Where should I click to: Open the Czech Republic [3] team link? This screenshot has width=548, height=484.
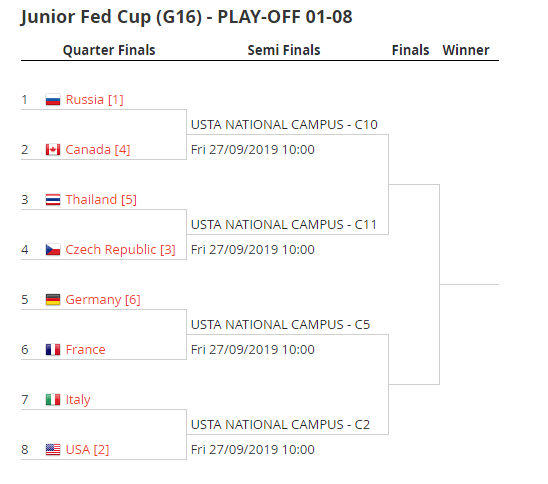[121, 250]
